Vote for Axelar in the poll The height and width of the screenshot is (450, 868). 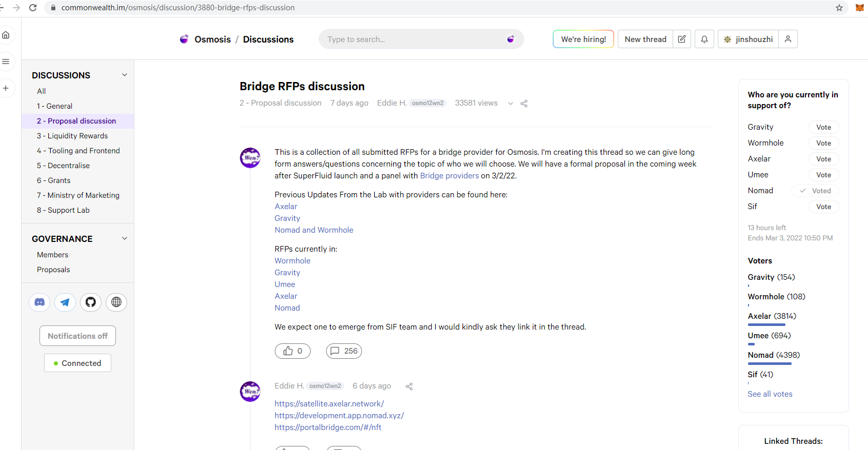[824, 159]
